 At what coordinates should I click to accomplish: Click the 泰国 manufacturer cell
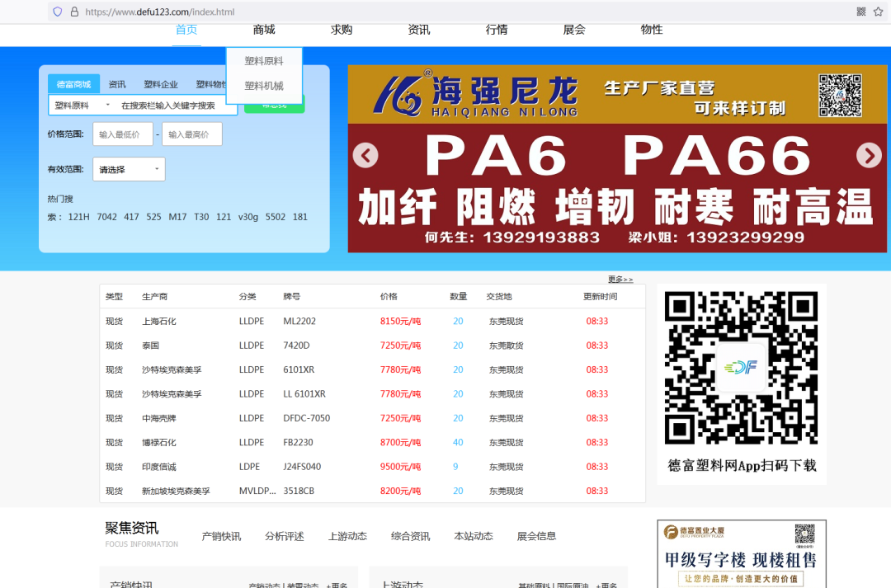click(151, 346)
